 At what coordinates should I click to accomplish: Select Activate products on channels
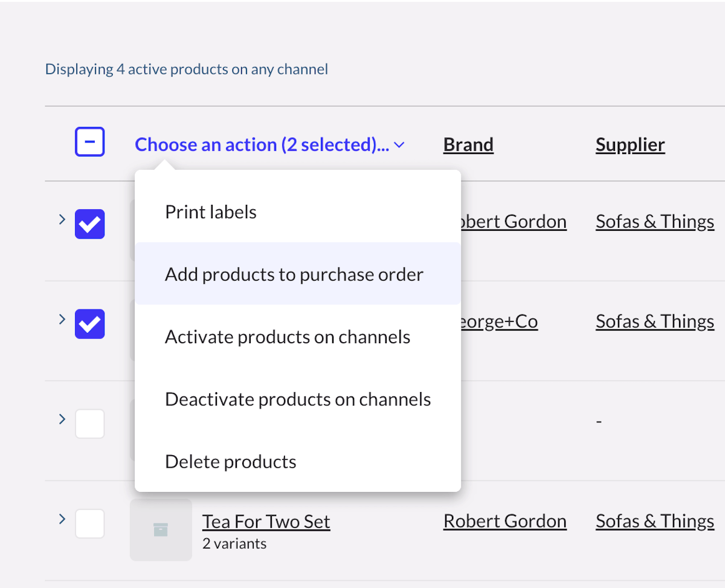click(288, 337)
